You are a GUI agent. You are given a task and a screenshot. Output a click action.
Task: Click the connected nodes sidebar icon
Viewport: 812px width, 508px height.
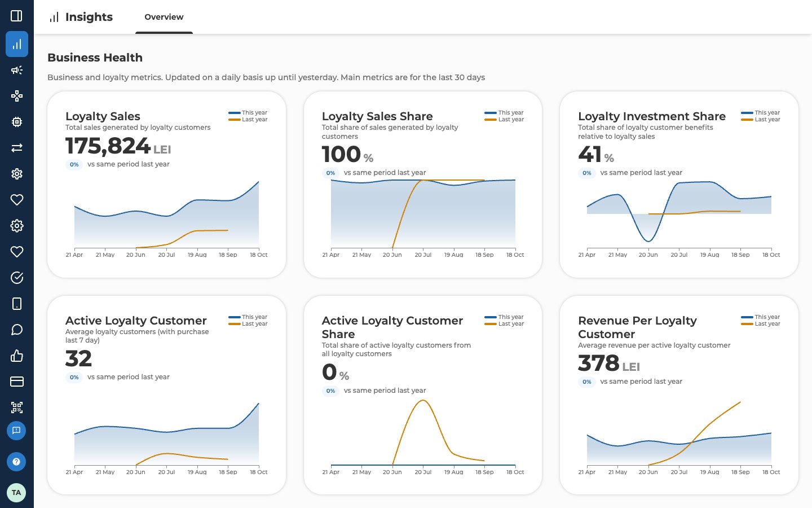pos(17,96)
